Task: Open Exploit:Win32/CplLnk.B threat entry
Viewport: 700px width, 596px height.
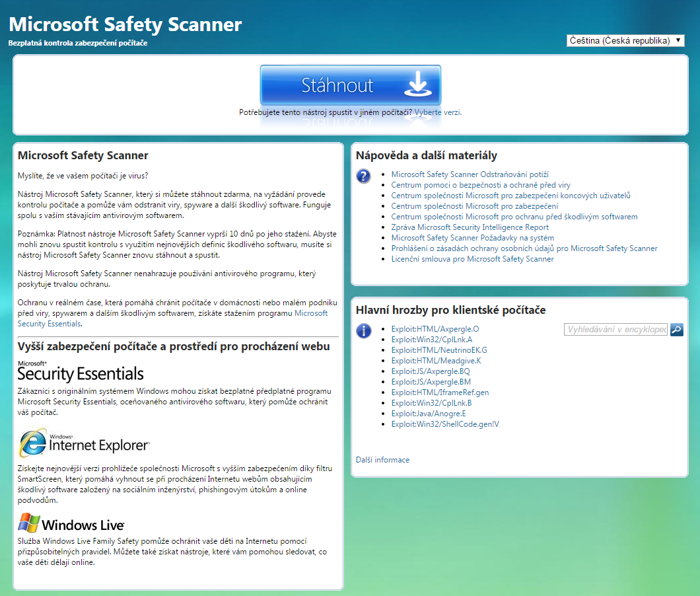Action: [431, 403]
